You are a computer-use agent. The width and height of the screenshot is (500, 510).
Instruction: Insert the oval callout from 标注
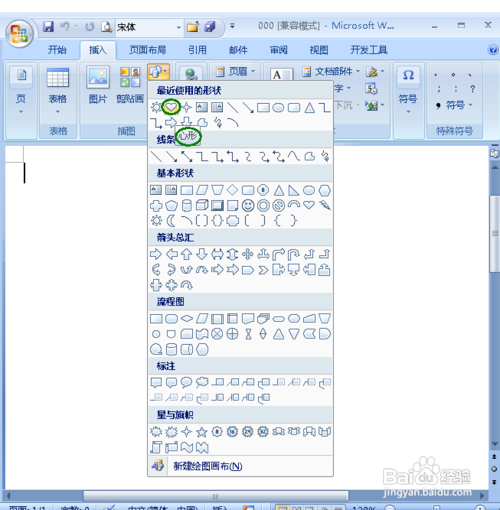186,382
